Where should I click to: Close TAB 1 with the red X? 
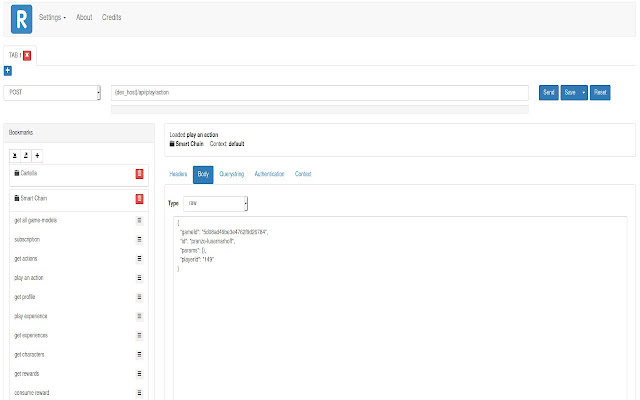point(27,56)
